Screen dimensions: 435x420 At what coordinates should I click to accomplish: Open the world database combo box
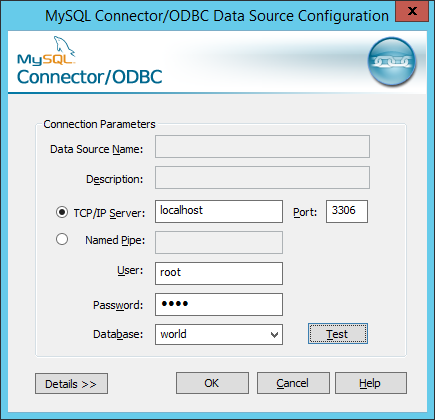pyautogui.click(x=219, y=335)
